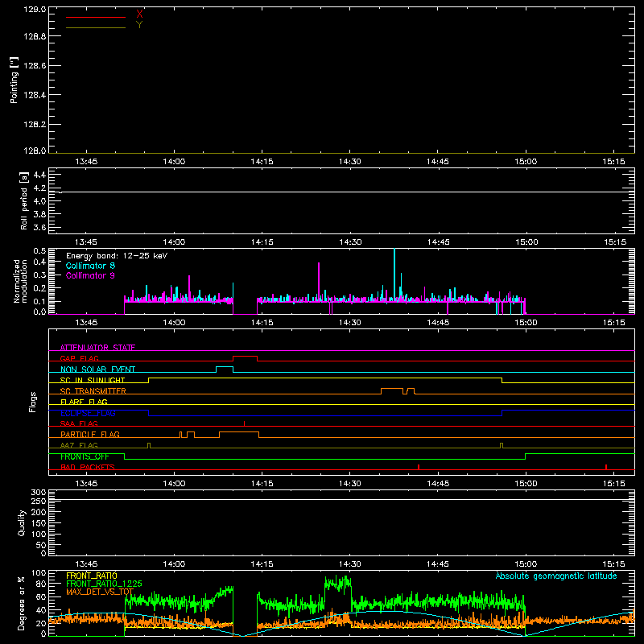Click the AAZ_FLAG label
The image size is (644, 644).
[x=79, y=445]
